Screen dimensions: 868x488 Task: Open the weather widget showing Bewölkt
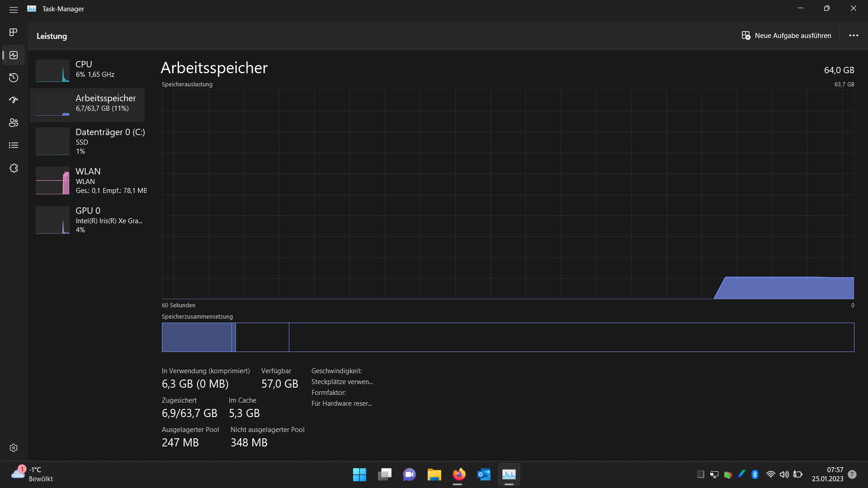pos(32,474)
